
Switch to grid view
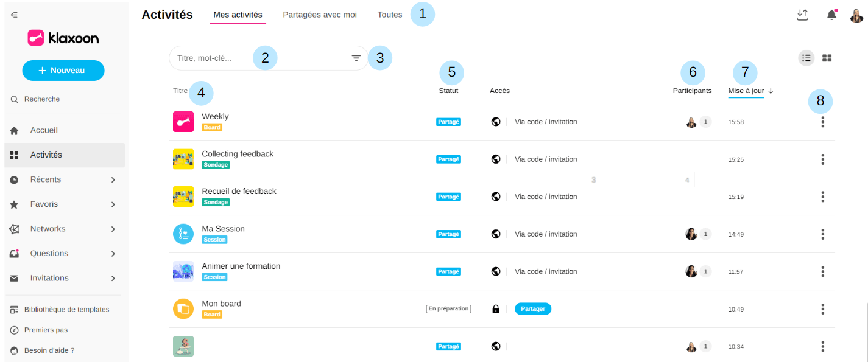tap(827, 58)
